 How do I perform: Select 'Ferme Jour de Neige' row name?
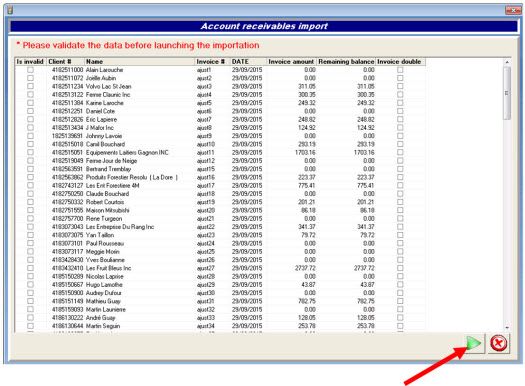(x=111, y=161)
